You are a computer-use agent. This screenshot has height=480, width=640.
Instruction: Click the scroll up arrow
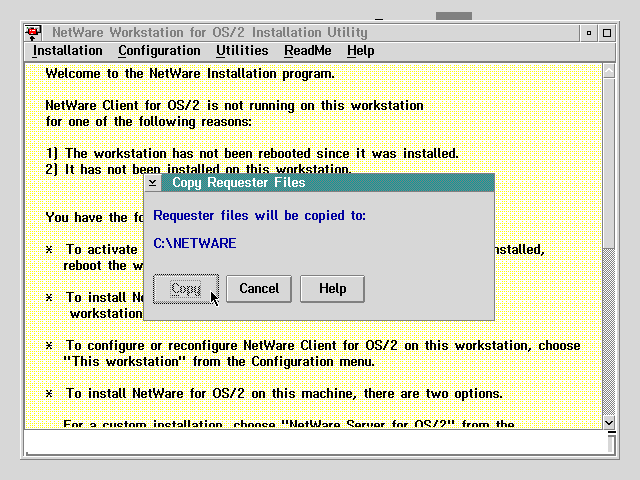609,71
